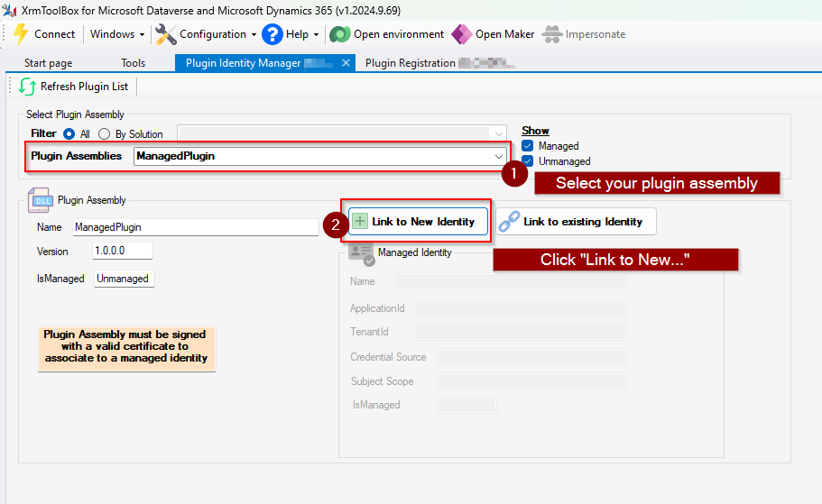The width and height of the screenshot is (822, 504).
Task: Click the chain link icon on Link to existing Identity
Action: (509, 221)
